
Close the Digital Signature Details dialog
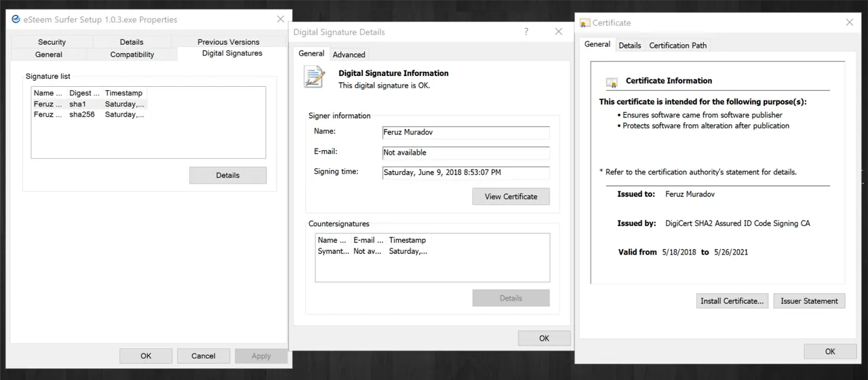[559, 32]
